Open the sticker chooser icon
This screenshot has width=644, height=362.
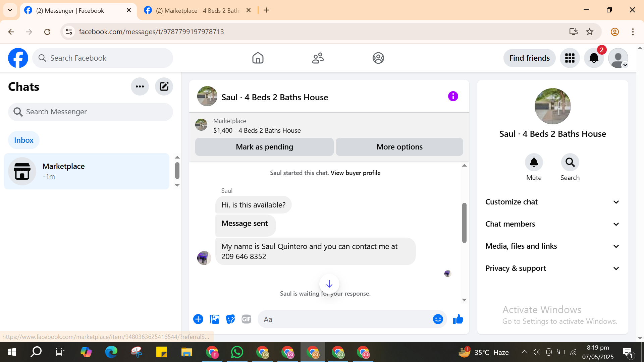tap(230, 319)
